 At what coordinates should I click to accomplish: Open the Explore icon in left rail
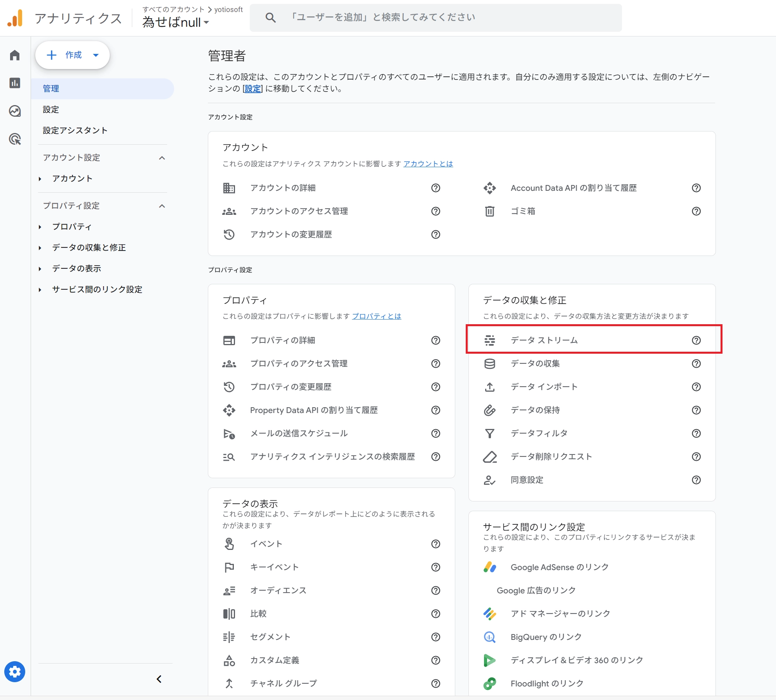click(15, 111)
